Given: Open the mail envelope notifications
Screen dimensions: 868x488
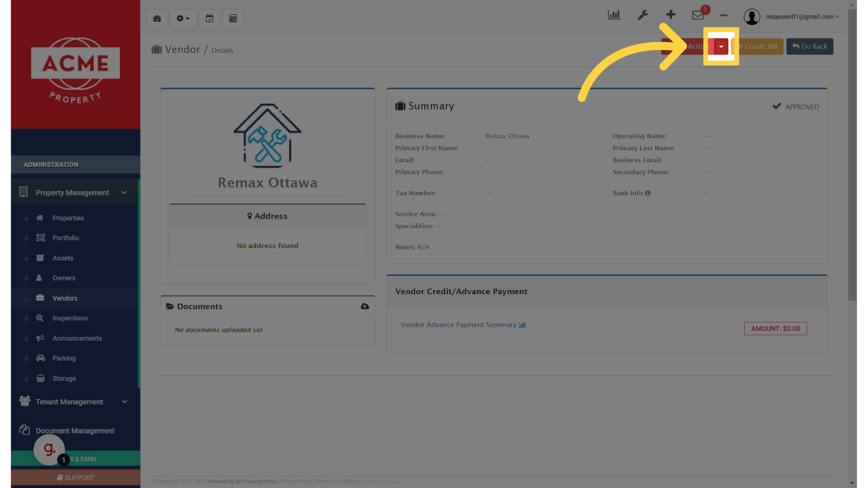Looking at the screenshot, I should 698,15.
